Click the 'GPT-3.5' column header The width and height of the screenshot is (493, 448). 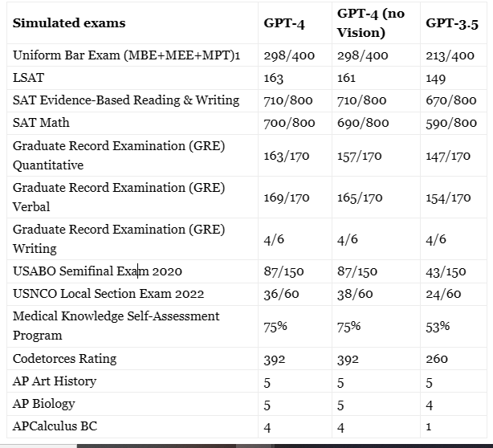pos(450,22)
